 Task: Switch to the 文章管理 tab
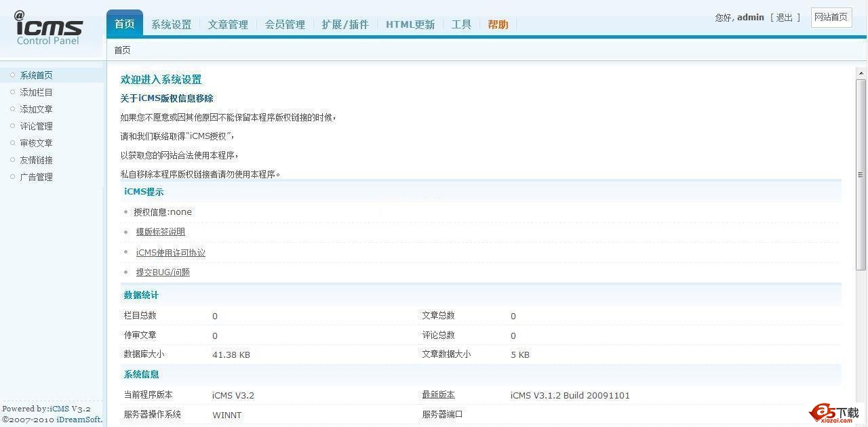(228, 24)
